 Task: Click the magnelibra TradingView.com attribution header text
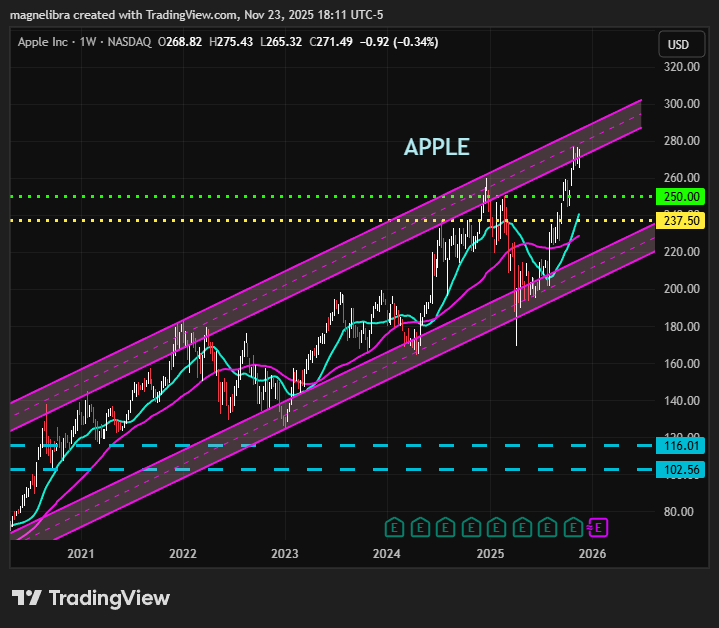coord(196,15)
